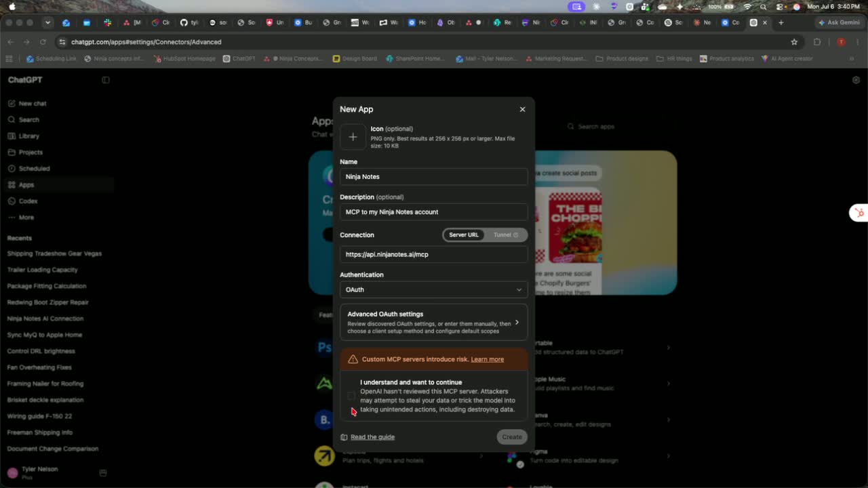868x488 pixels.
Task: Open the Read the guide link
Action: [372, 437]
